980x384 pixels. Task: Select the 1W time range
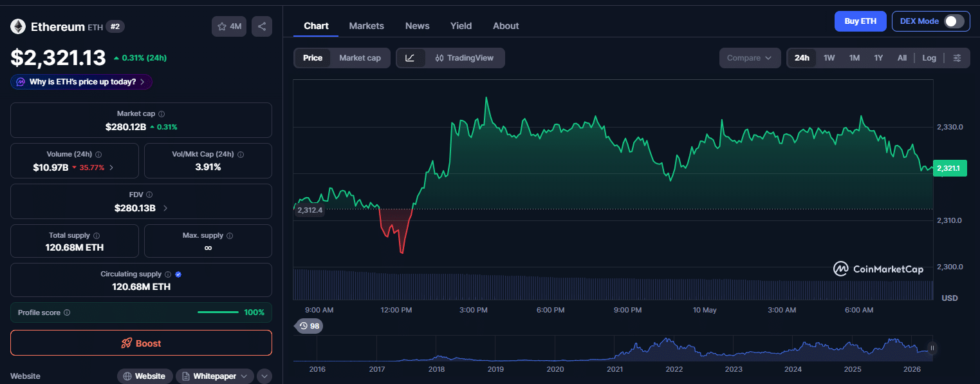(829, 58)
